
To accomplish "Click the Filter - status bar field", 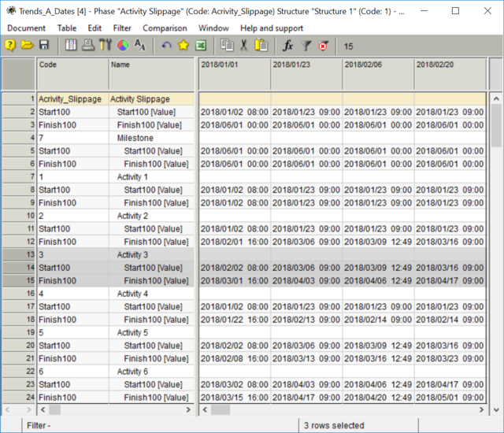I will [160, 425].
